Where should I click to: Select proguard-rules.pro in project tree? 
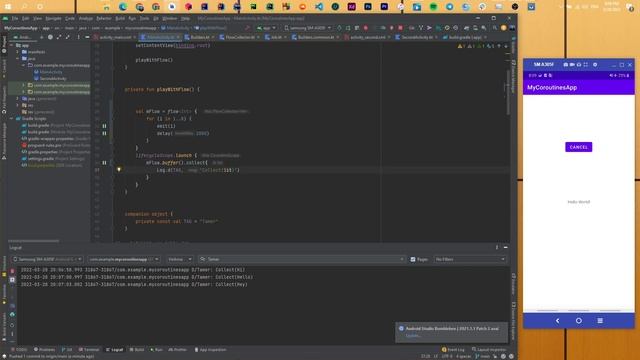pyautogui.click(x=55, y=145)
